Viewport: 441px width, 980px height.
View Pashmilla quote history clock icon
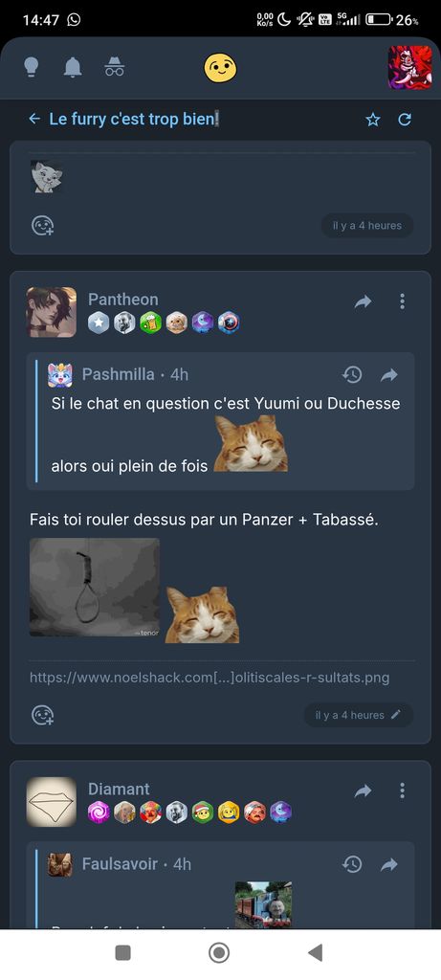pyautogui.click(x=352, y=374)
